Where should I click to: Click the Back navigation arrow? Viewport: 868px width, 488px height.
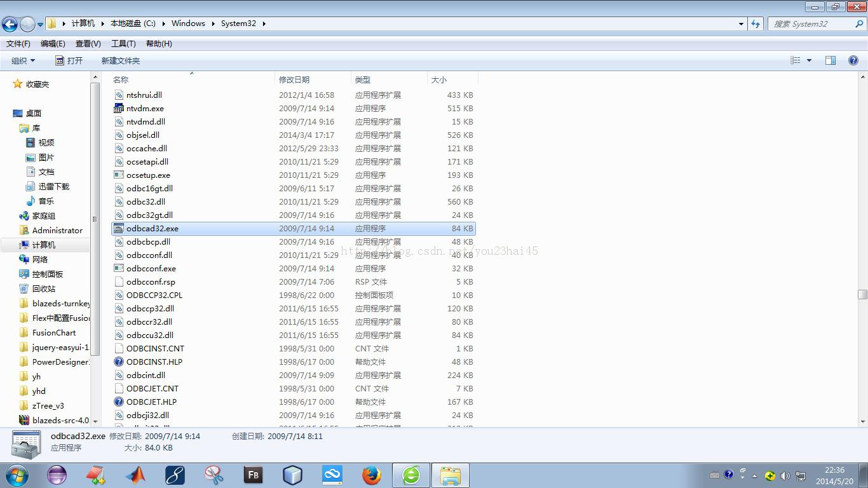pyautogui.click(x=10, y=24)
